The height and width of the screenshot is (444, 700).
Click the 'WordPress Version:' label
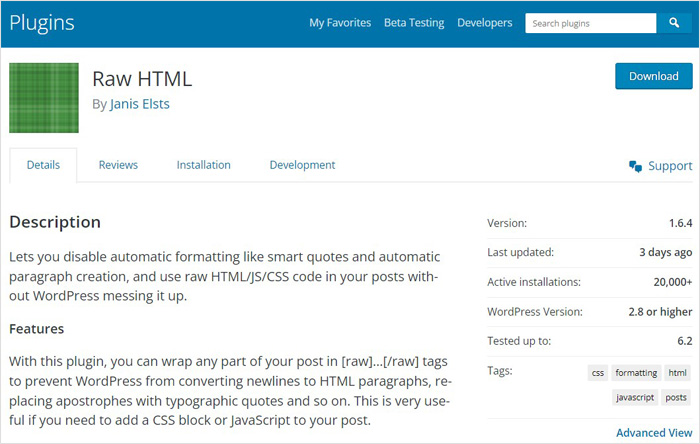(535, 311)
